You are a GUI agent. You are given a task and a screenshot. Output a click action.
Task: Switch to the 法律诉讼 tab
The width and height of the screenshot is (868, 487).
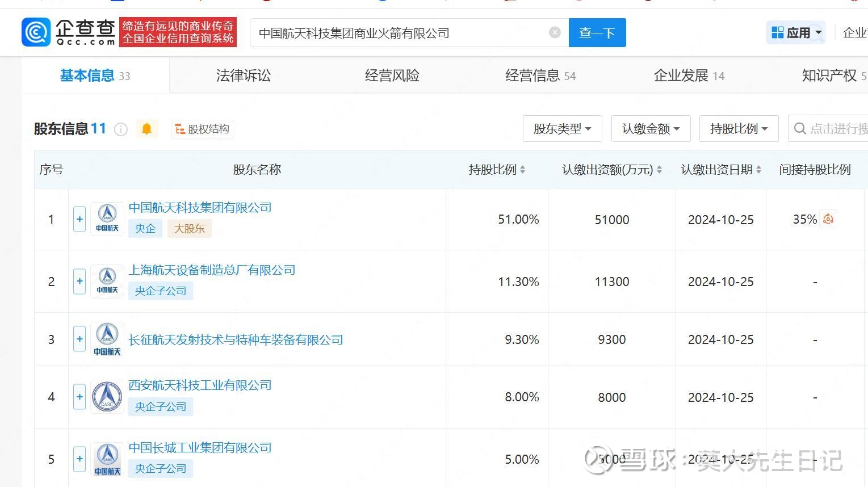point(243,75)
